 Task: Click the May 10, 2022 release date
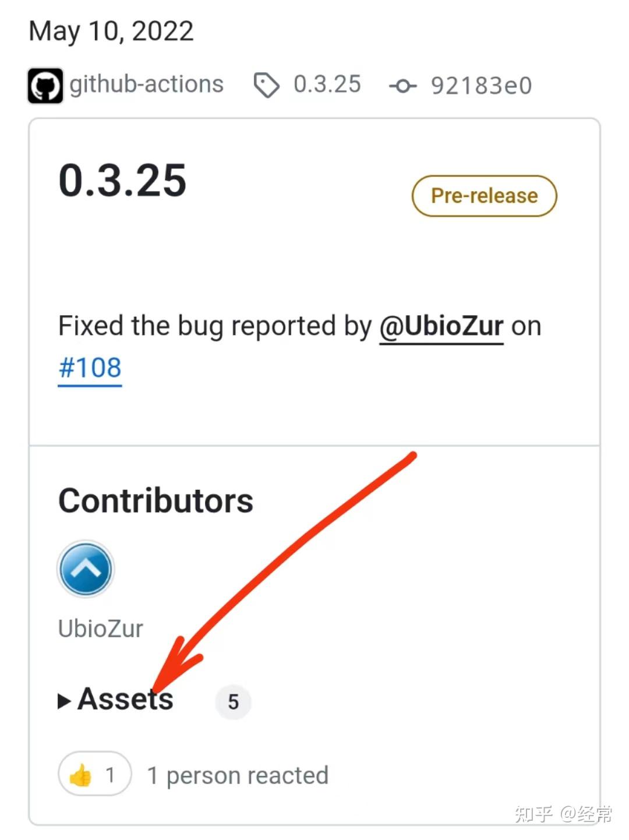111,31
